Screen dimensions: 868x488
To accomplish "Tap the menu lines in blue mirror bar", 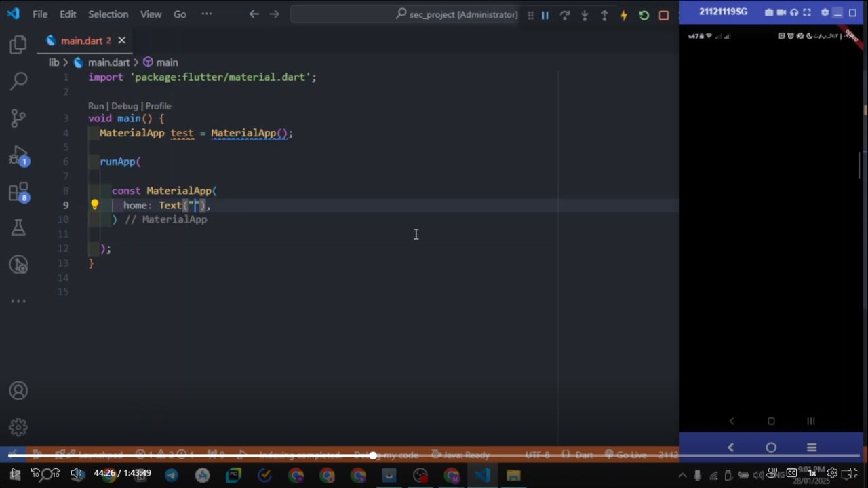I will (812, 447).
